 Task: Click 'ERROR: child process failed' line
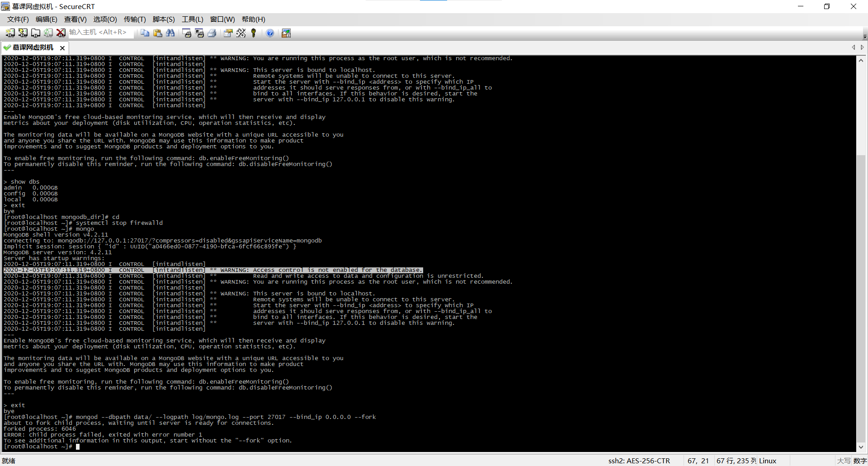pos(103,435)
